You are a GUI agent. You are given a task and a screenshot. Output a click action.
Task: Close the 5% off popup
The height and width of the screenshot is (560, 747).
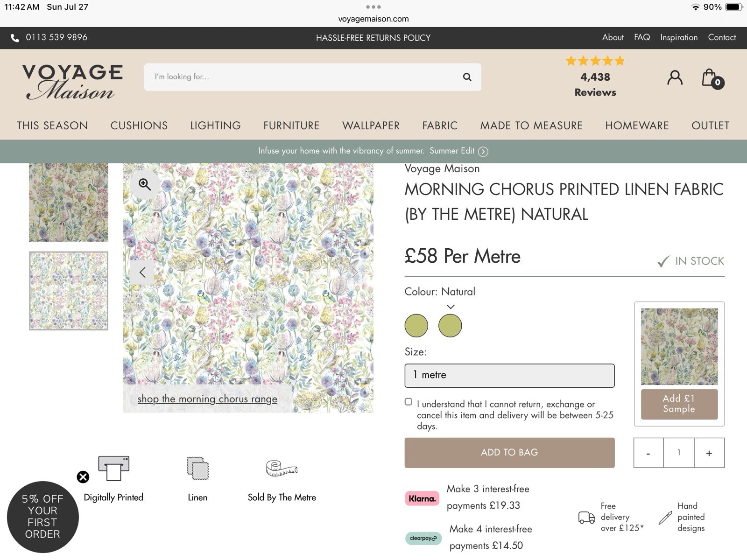point(83,476)
